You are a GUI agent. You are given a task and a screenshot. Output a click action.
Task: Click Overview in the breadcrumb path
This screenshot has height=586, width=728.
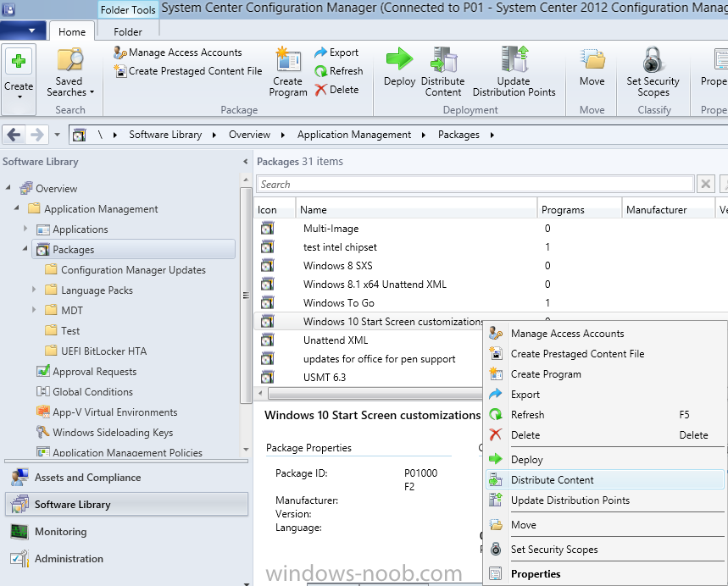[x=249, y=135]
